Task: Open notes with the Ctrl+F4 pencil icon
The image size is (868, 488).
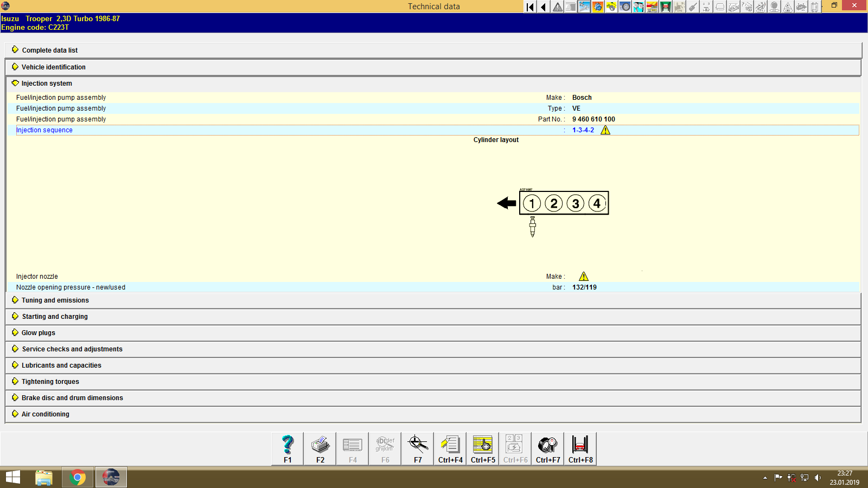Action: point(450,447)
